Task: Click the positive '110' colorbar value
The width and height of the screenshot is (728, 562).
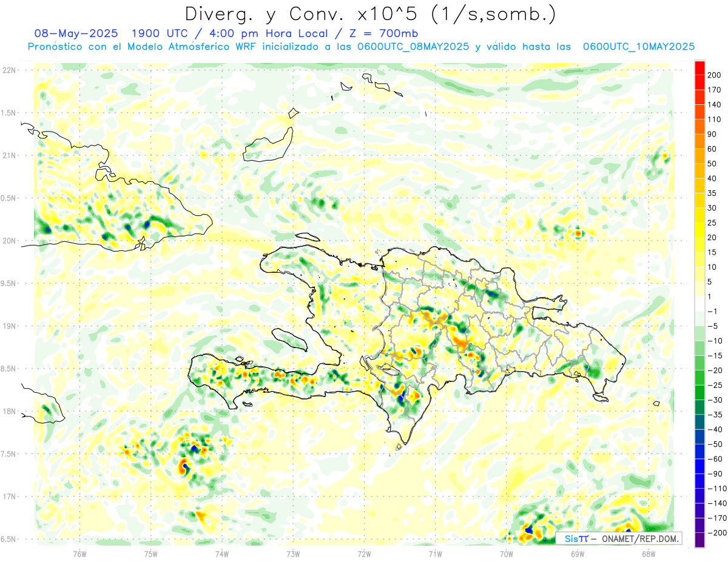Action: coord(714,119)
